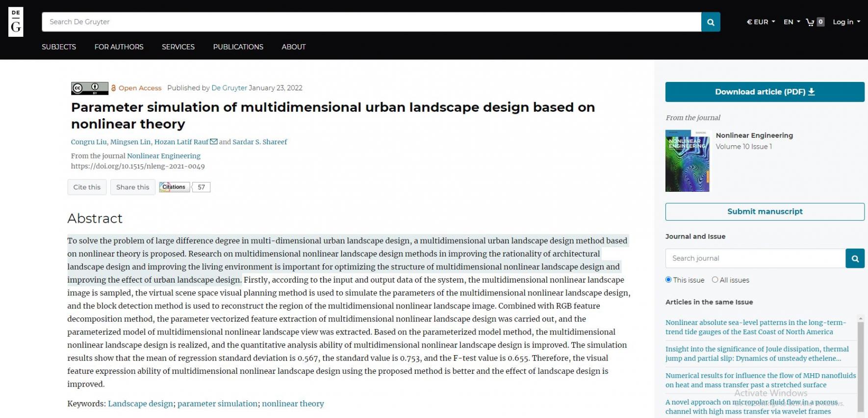This screenshot has width=868, height=418.
Task: Click the citation count 57
Action: 202,187
